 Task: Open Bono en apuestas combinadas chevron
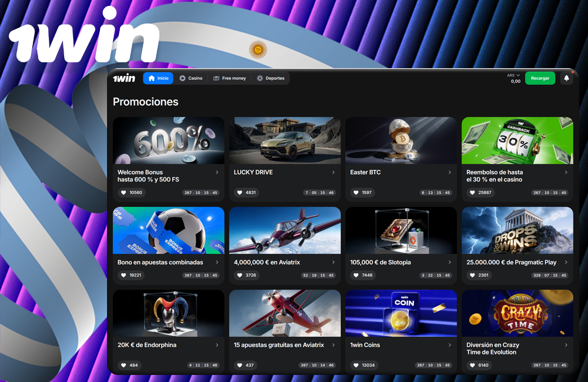point(217,263)
